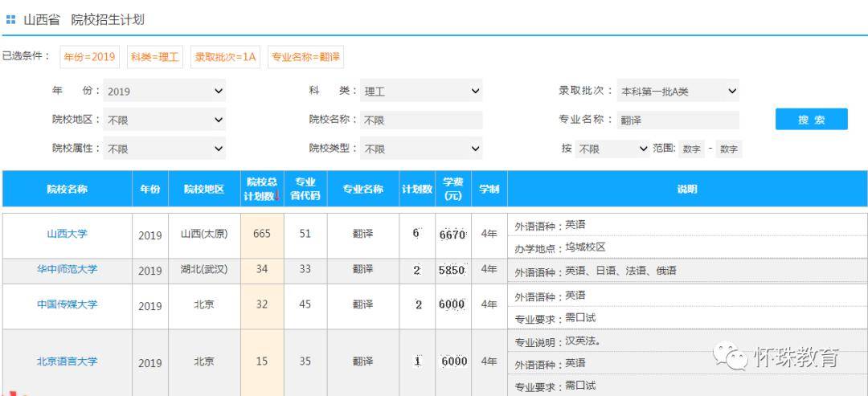Open the 科类 理工 dropdown

tap(421, 91)
